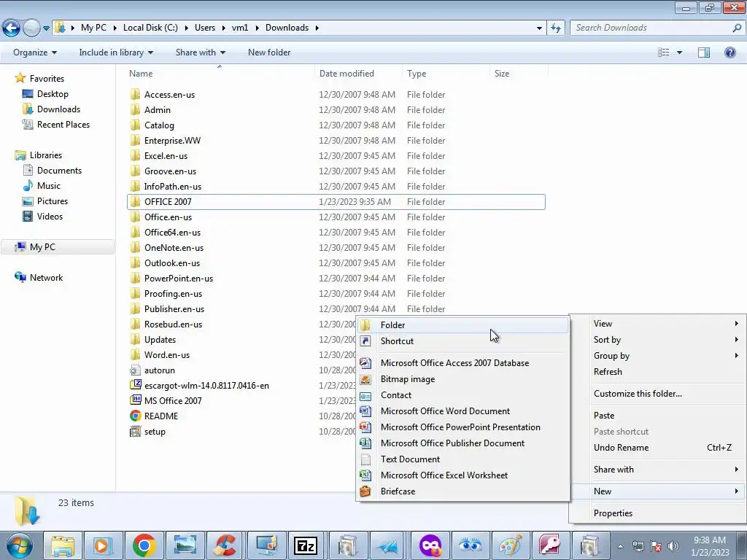747x560 pixels.
Task: Toggle the preview pane icon
Action: coord(704,52)
